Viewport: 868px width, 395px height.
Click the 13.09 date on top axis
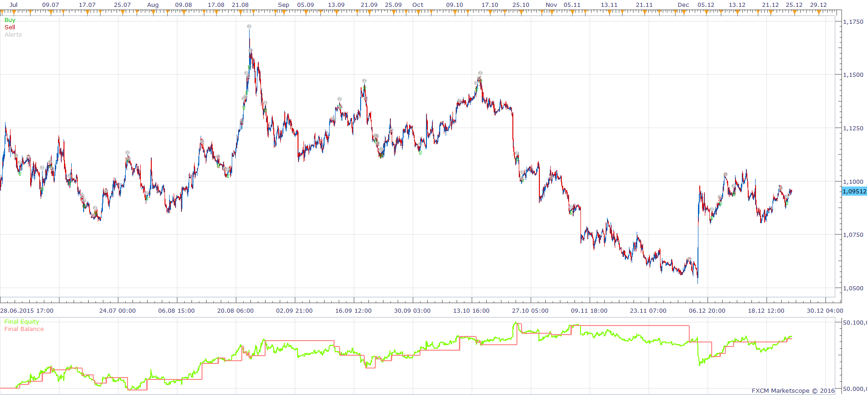point(336,5)
